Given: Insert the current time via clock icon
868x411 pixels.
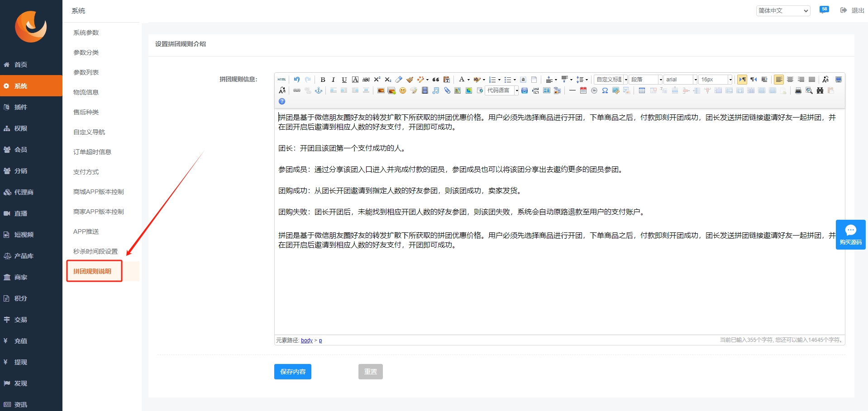Looking at the screenshot, I should click(x=594, y=90).
